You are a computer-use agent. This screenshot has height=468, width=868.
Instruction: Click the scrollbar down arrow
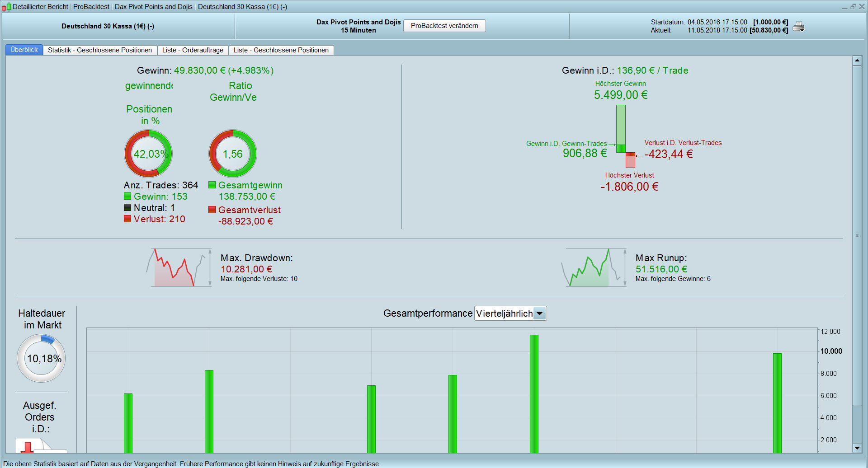point(857,448)
